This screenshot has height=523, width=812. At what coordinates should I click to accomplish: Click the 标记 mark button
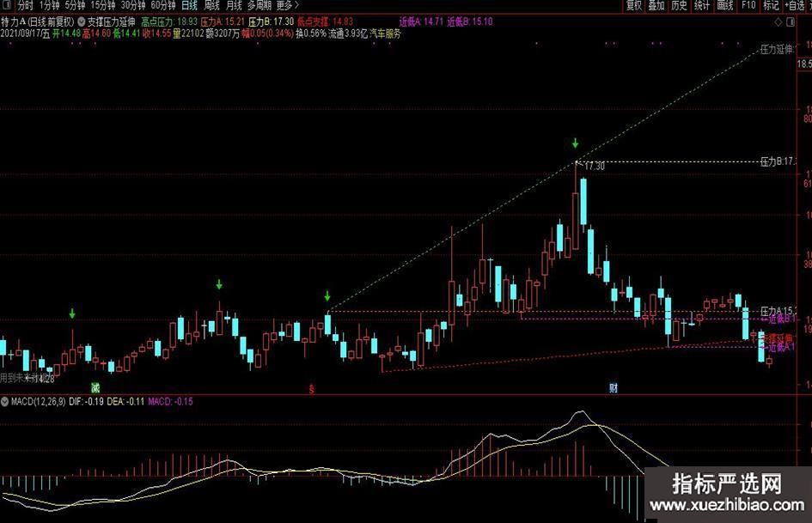tap(771, 6)
